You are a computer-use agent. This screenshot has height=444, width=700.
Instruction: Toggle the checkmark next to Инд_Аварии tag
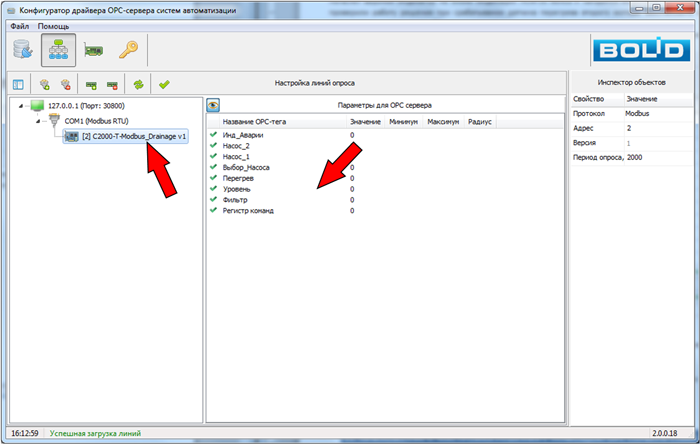tap(213, 134)
